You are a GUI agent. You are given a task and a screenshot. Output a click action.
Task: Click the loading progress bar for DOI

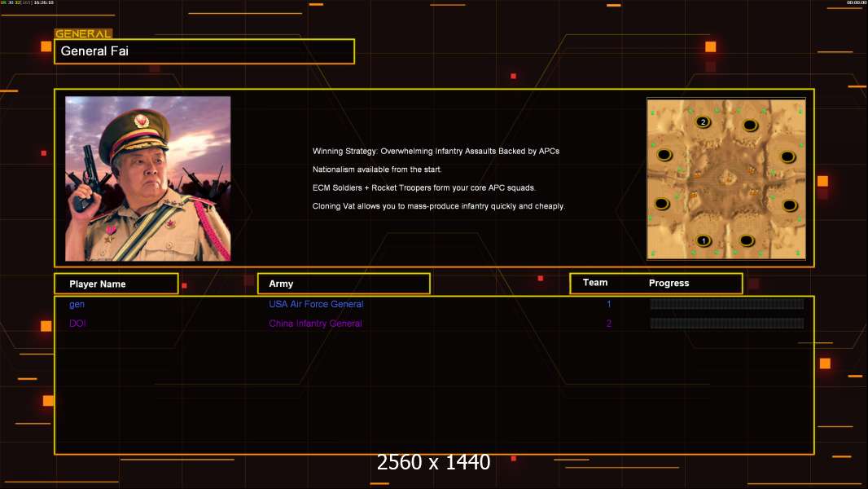coord(727,324)
